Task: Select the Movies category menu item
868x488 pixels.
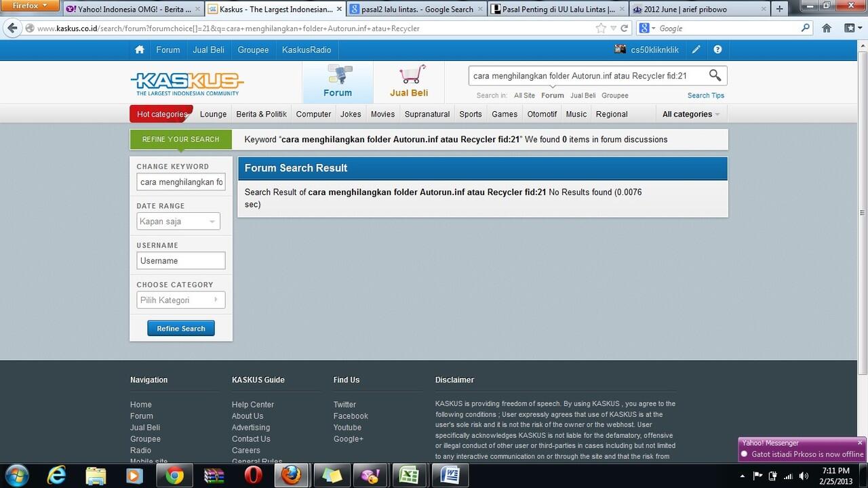Action: (x=382, y=114)
